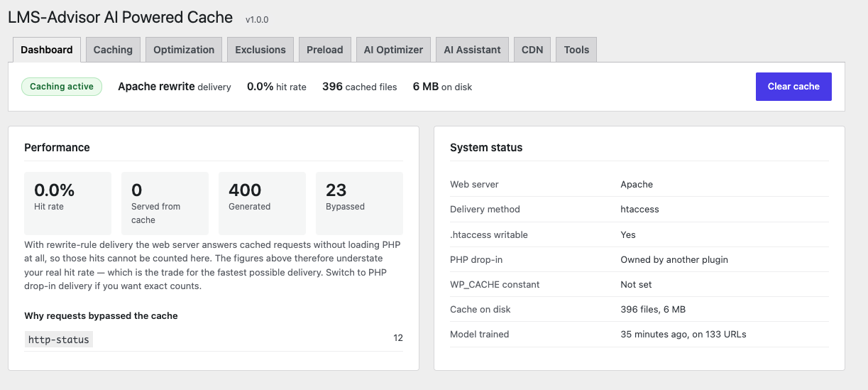Click the Web server Apache value

coord(637,185)
